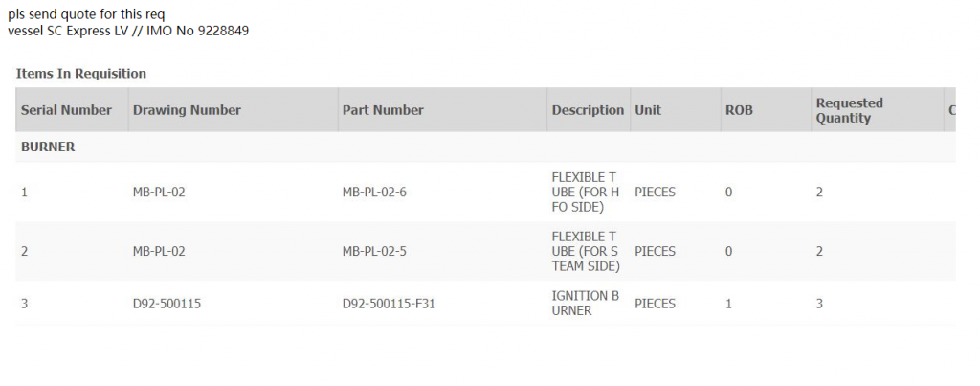
Task: Click the Unit column header
Action: (648, 110)
